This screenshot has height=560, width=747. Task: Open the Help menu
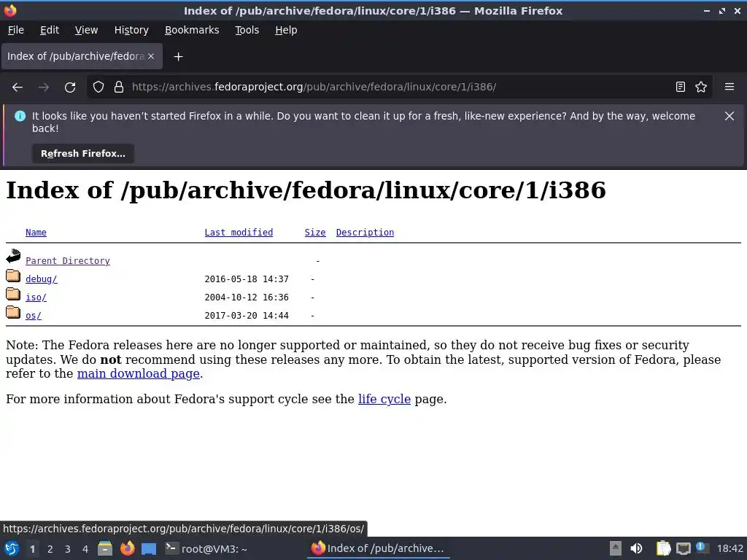point(286,30)
